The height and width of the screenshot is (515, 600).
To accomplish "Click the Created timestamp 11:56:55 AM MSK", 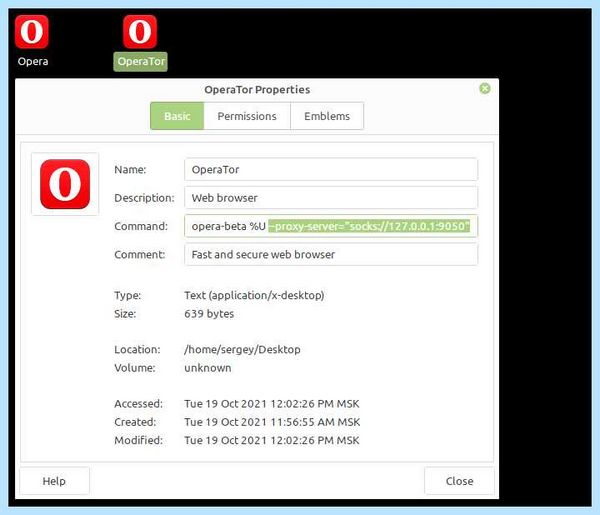I will 272,422.
